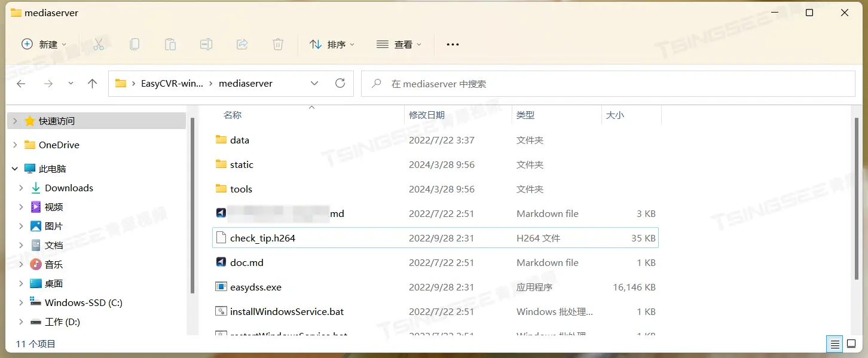Click the Copy icon in toolbar

click(x=135, y=44)
